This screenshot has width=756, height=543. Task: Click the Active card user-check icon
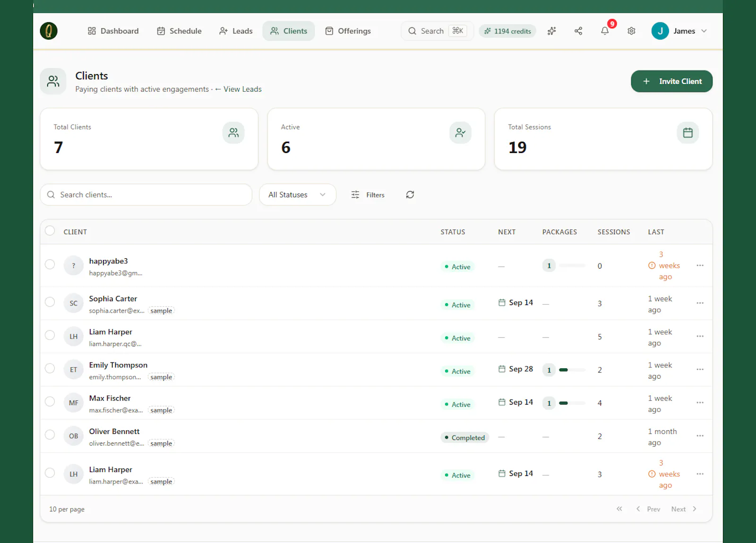coord(460,133)
